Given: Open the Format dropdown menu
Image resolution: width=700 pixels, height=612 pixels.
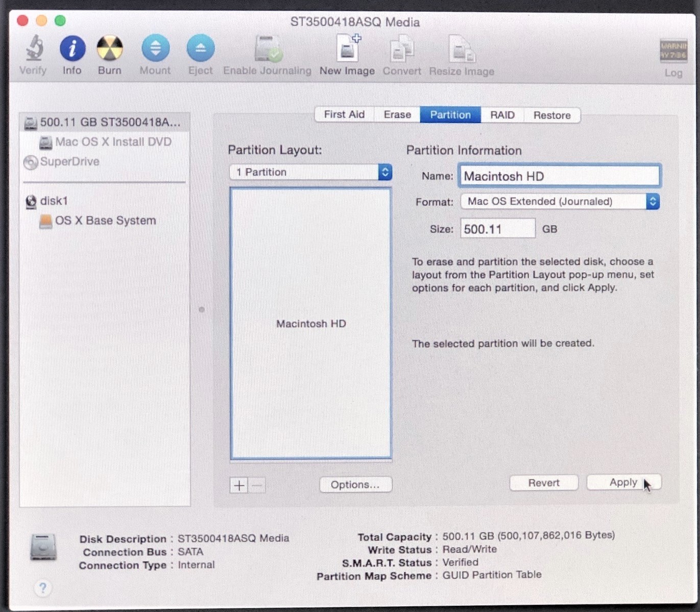Looking at the screenshot, I should [x=560, y=202].
